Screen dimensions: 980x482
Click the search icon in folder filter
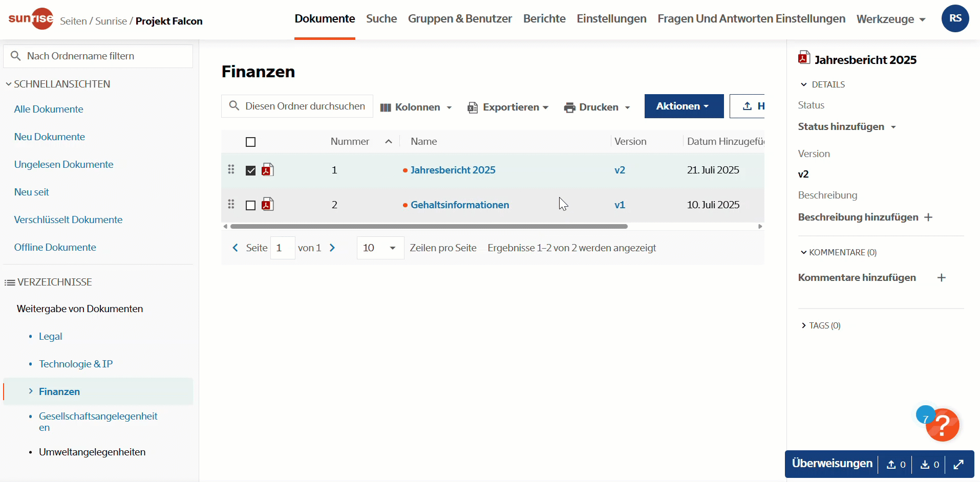coord(16,56)
